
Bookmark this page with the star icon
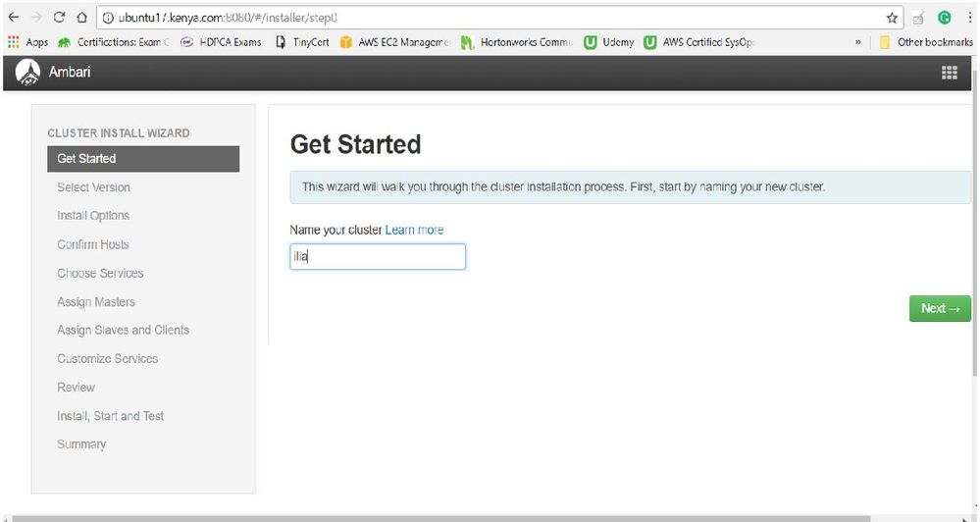(x=892, y=18)
